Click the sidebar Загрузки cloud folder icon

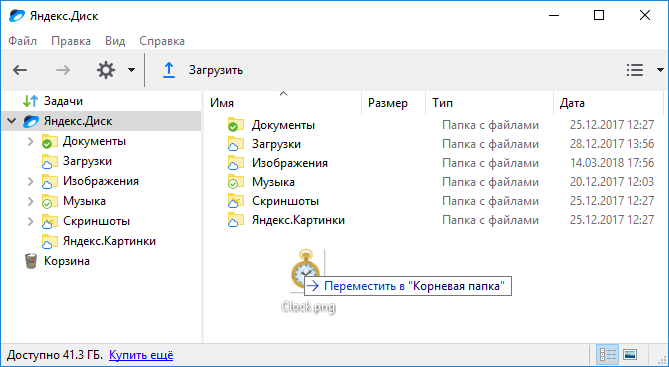coord(49,162)
